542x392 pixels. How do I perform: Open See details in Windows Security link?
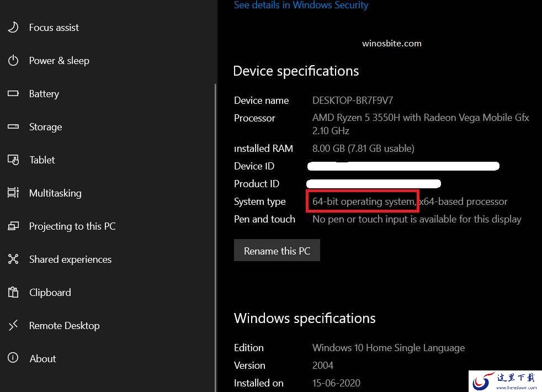click(x=301, y=5)
